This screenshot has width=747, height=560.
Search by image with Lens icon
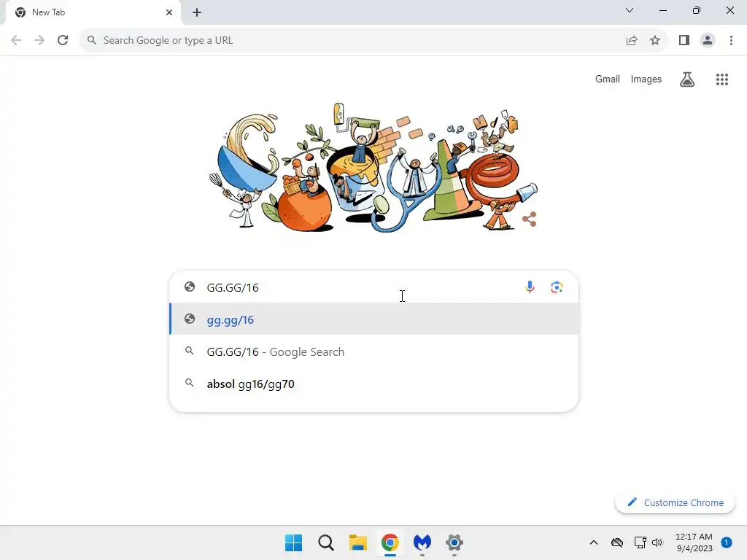point(557,287)
